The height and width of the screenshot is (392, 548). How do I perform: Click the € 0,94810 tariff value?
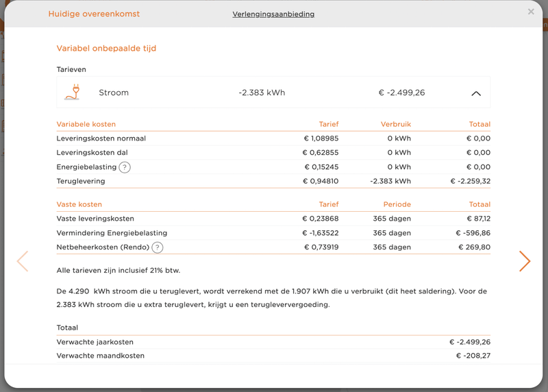coord(321,181)
